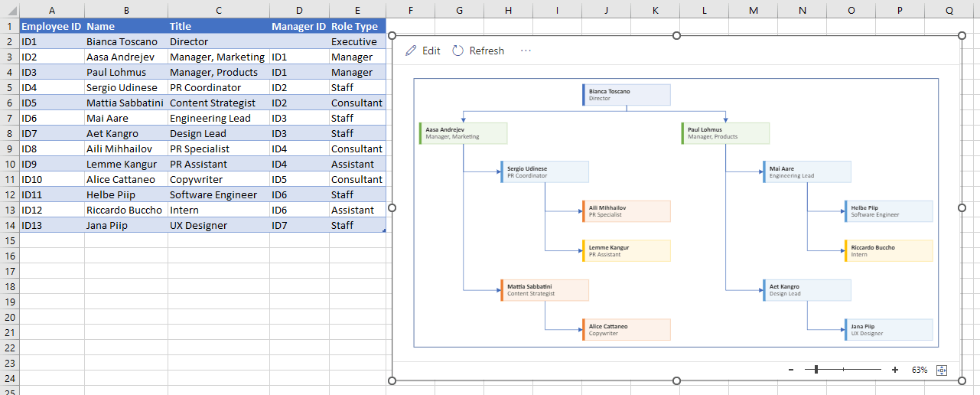Click the Employee ID header cell
The image size is (980, 395).
point(52,26)
